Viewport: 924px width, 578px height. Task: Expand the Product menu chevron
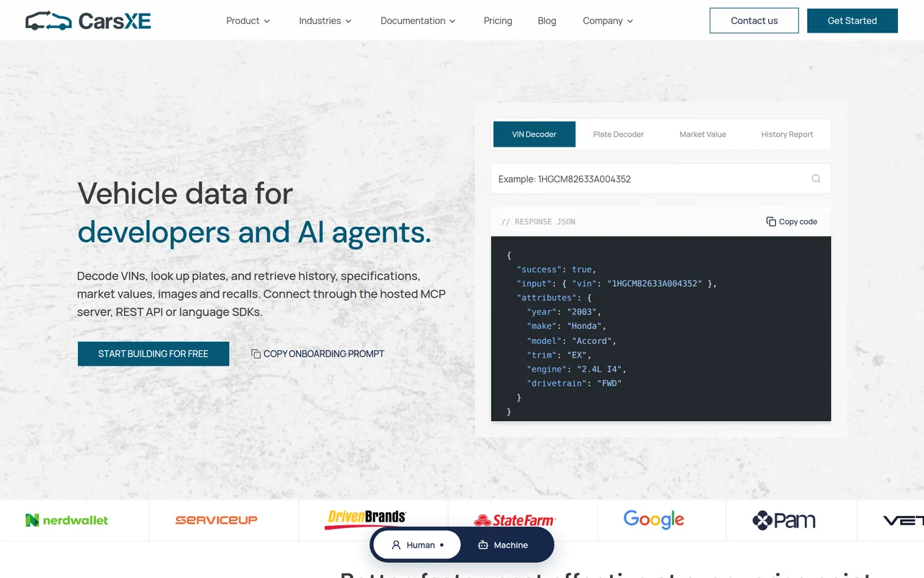267,21
